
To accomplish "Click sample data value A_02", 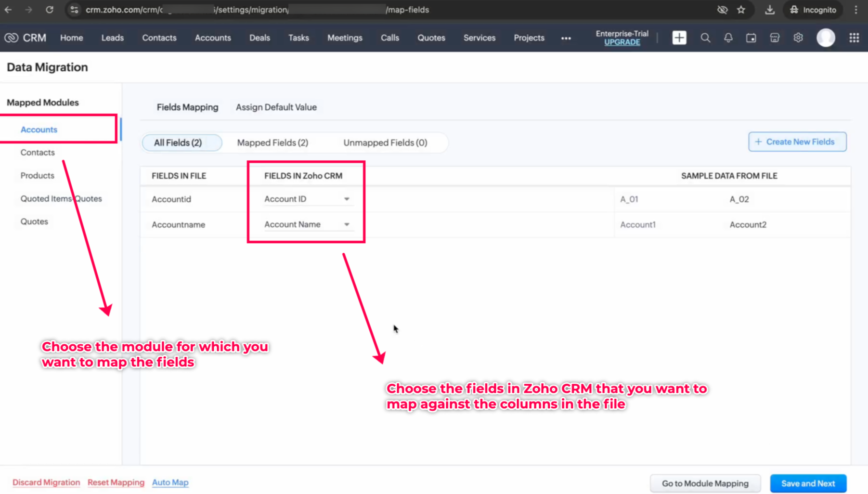I will click(739, 199).
